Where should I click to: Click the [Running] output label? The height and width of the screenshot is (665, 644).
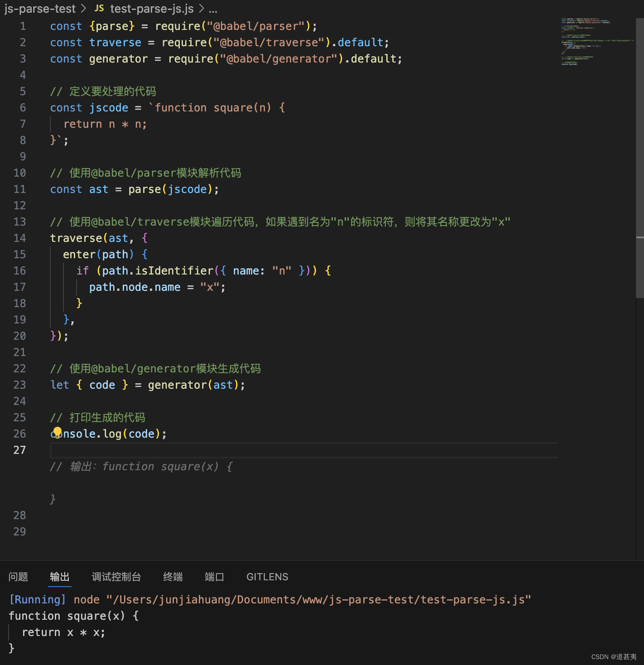click(38, 599)
